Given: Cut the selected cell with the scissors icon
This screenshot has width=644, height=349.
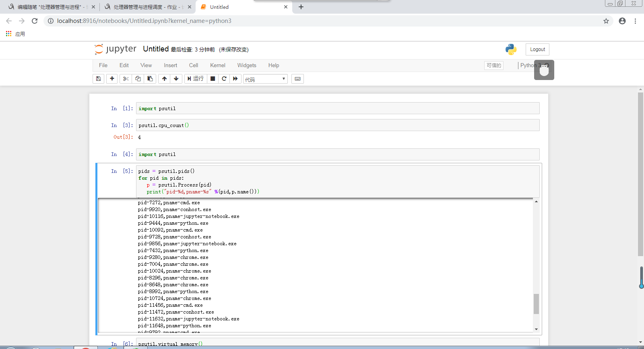Looking at the screenshot, I should coord(126,79).
